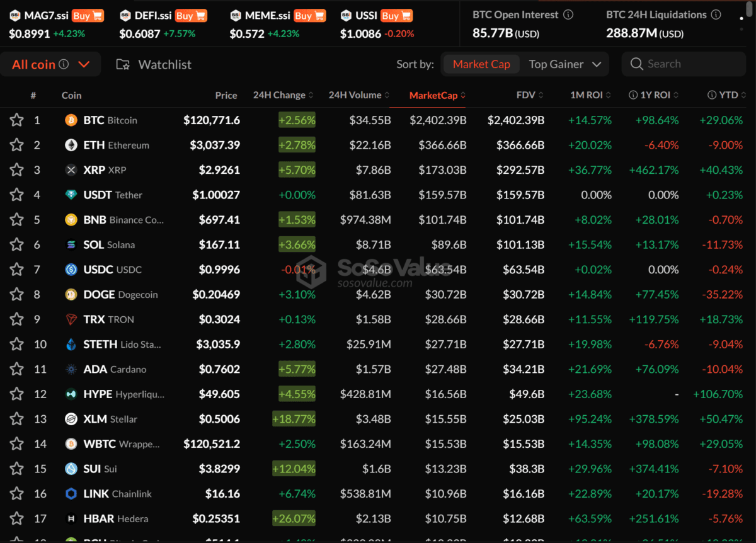Click the info icon beside BTC Open Interest
The width and height of the screenshot is (756, 543).
[x=568, y=14]
